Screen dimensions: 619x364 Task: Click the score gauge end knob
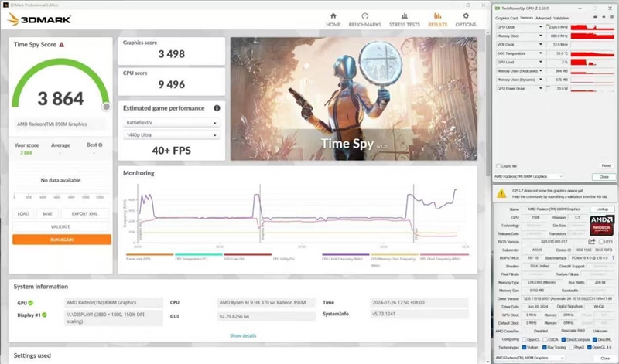tap(106, 107)
